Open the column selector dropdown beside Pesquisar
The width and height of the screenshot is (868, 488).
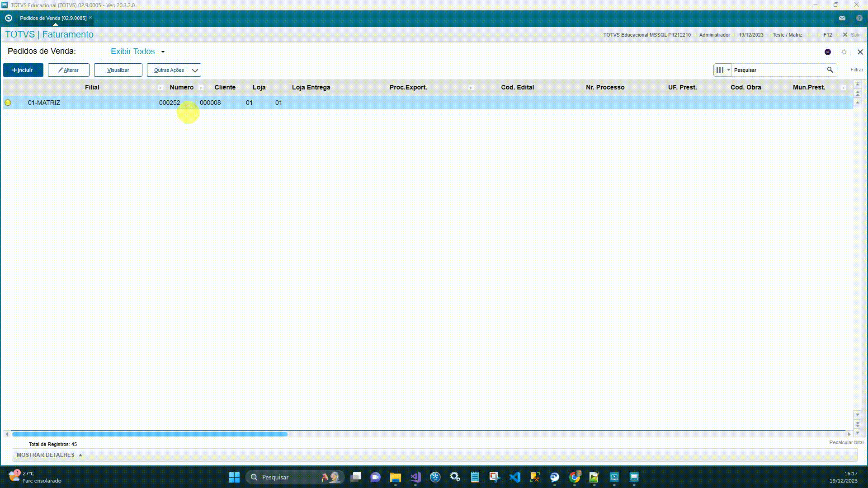(x=722, y=70)
